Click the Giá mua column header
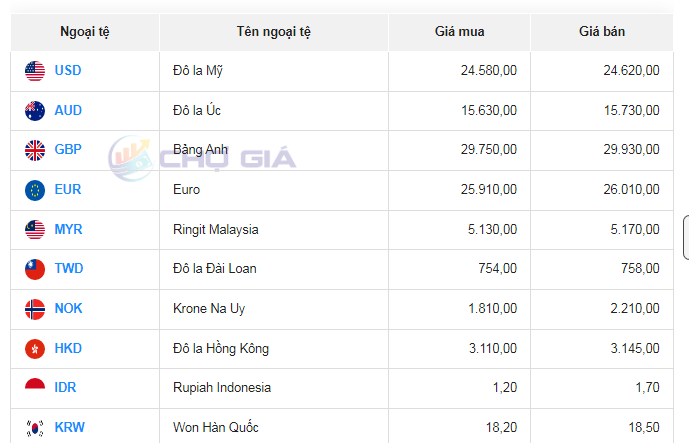 (460, 32)
